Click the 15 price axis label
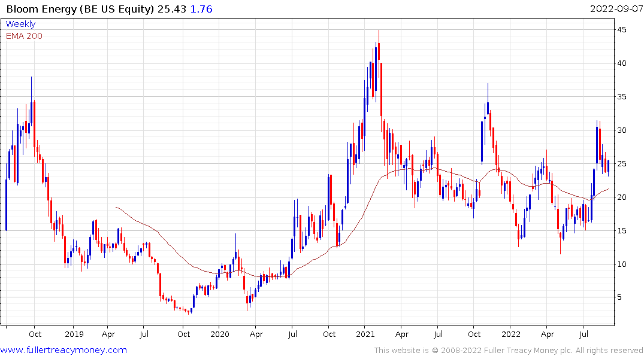This screenshot has width=644, height=359. pos(621,230)
